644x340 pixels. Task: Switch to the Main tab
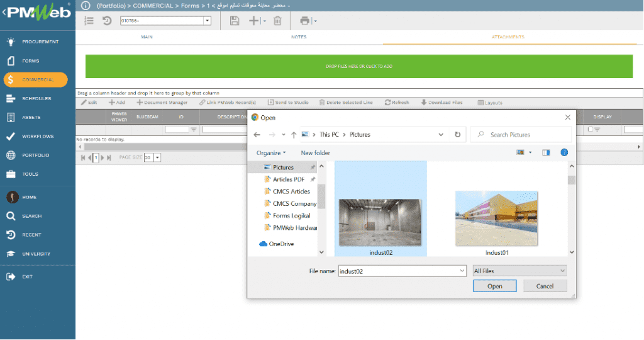(147, 37)
